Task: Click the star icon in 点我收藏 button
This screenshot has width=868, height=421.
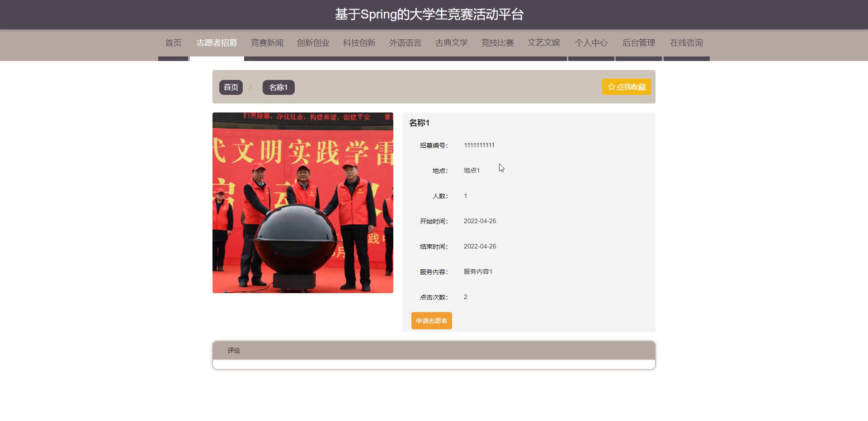Action: coord(611,87)
